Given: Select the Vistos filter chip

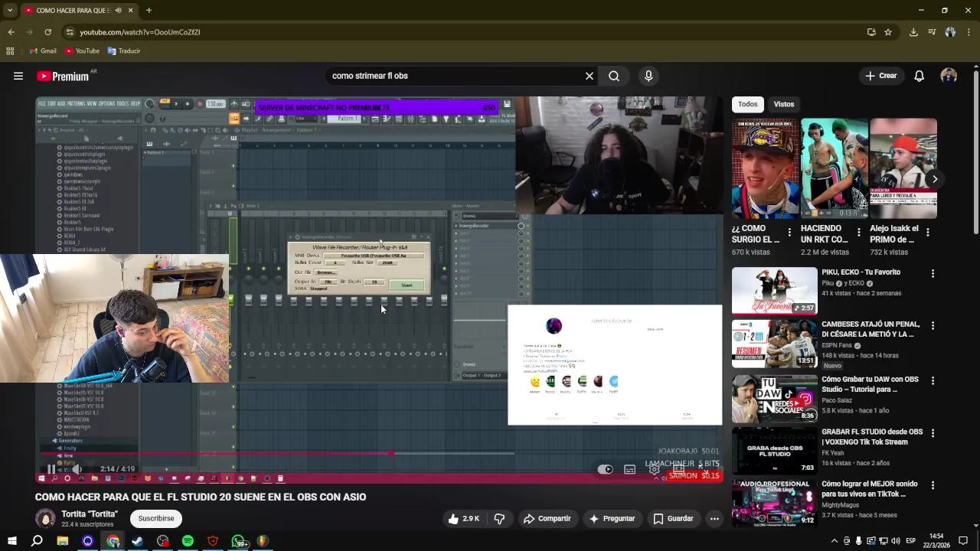Looking at the screenshot, I should (x=784, y=104).
